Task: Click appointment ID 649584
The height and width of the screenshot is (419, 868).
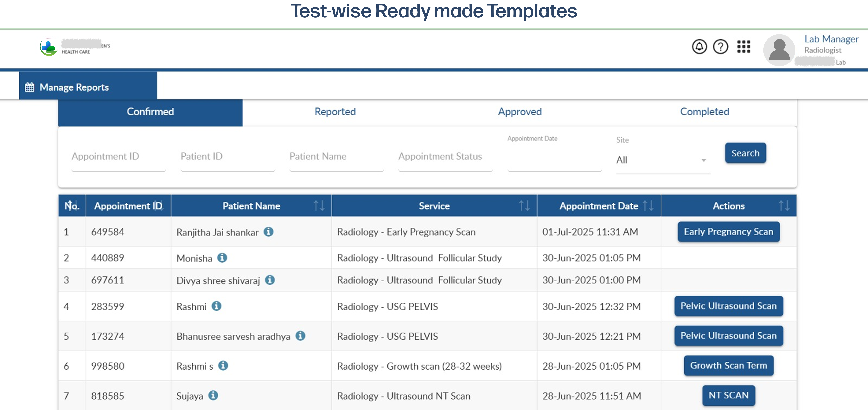Action: tap(108, 232)
